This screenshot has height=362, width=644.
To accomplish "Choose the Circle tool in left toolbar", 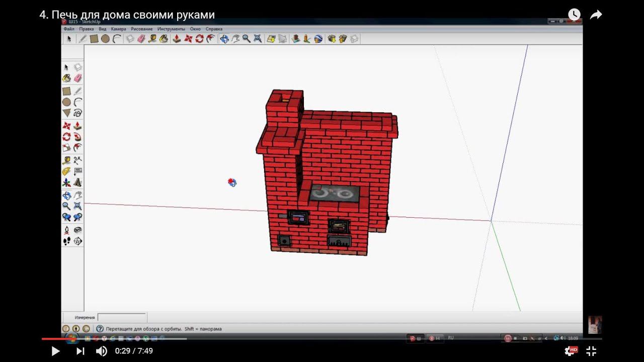I will (x=66, y=102).
